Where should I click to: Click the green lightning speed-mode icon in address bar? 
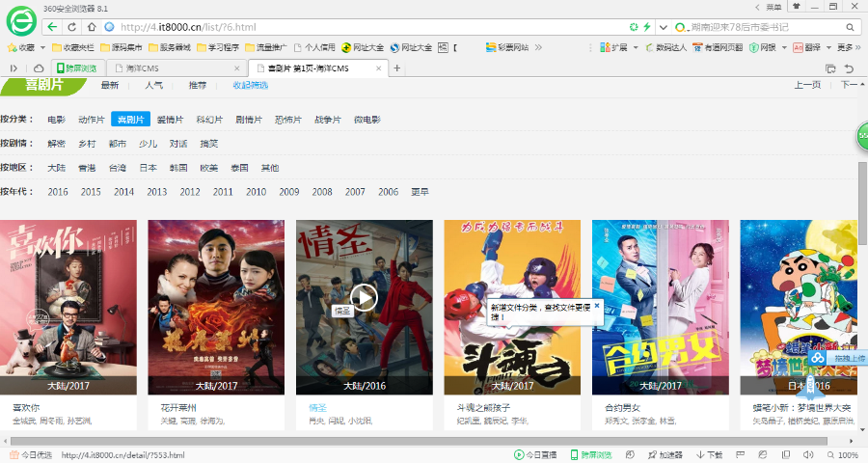click(x=646, y=27)
